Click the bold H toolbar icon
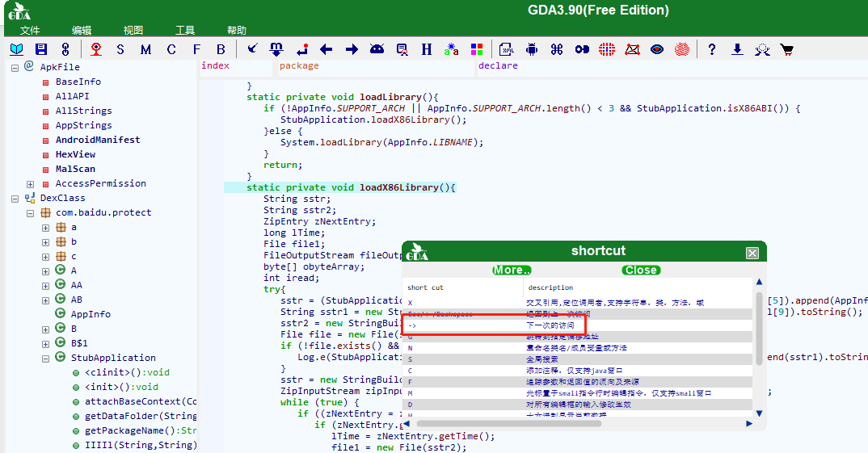The width and height of the screenshot is (868, 453). tap(426, 49)
